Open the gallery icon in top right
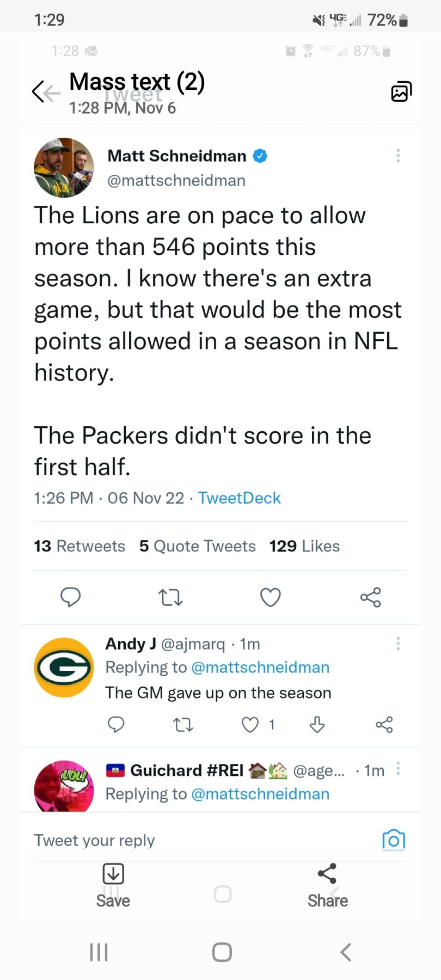This screenshot has width=441, height=980. click(401, 91)
